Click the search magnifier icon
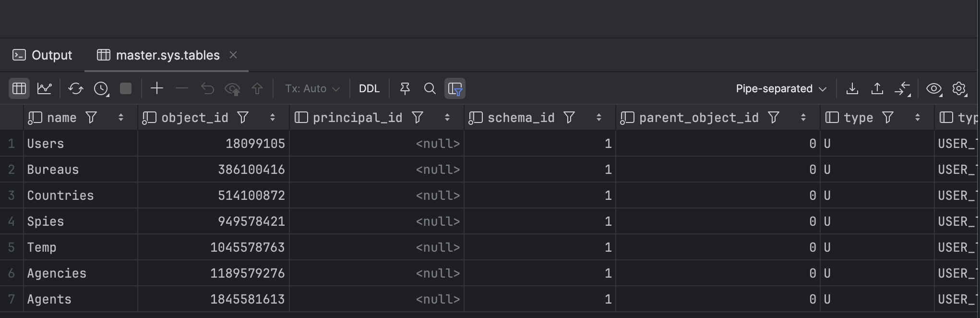The height and width of the screenshot is (318, 980). 430,89
